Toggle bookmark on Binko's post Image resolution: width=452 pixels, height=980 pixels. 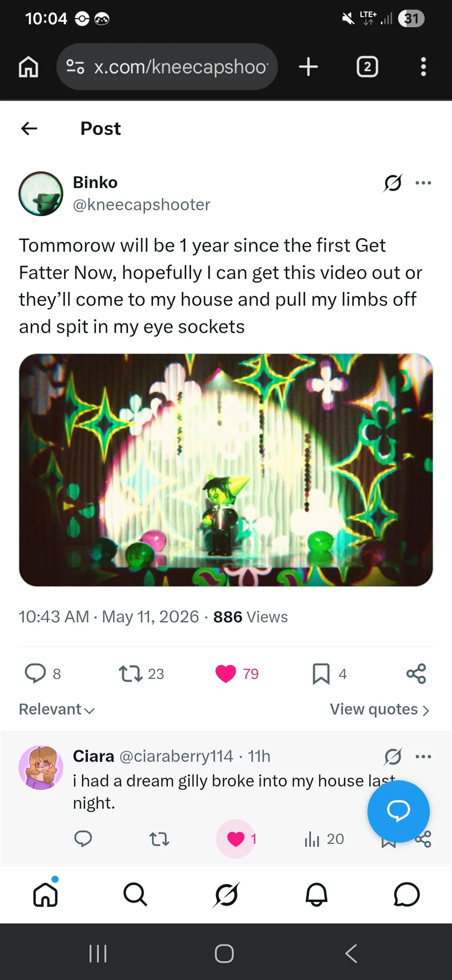pos(321,674)
